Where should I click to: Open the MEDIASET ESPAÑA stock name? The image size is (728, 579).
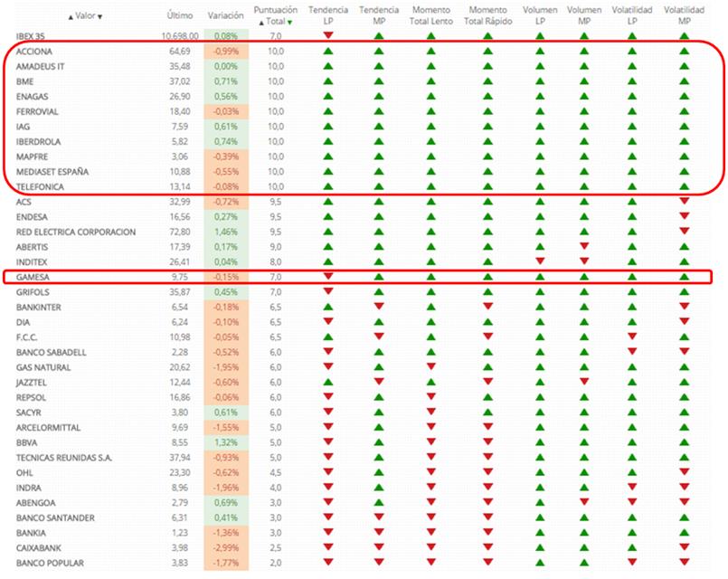(x=52, y=172)
